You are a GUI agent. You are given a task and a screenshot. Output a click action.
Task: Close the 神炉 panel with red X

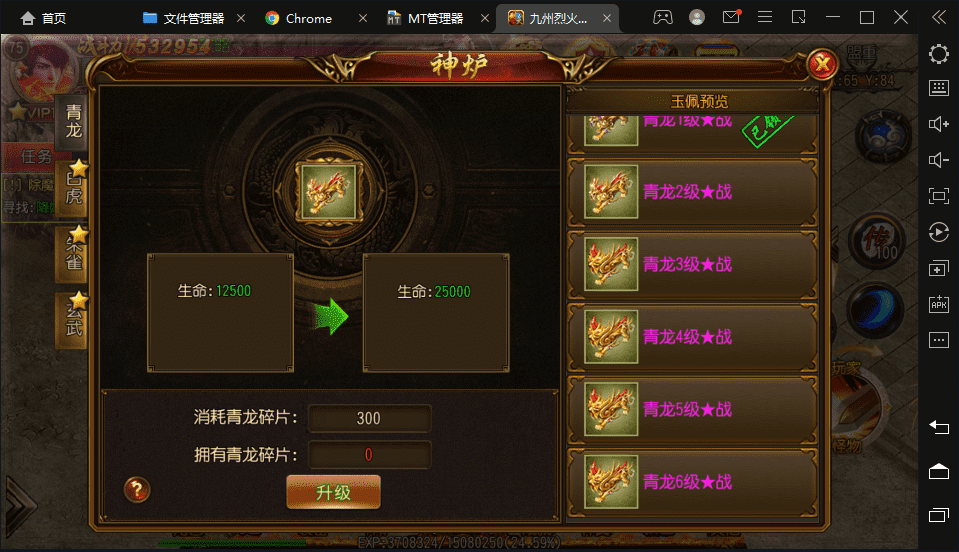[x=822, y=64]
